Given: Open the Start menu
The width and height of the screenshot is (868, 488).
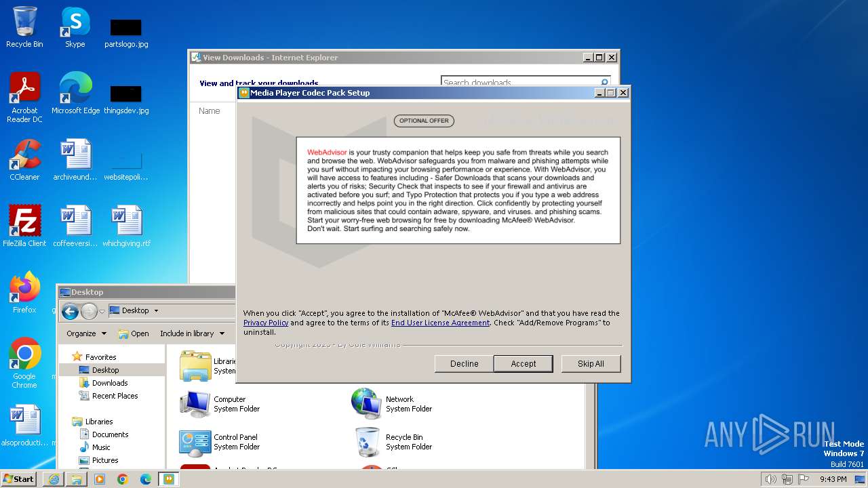Looking at the screenshot, I should tap(19, 479).
